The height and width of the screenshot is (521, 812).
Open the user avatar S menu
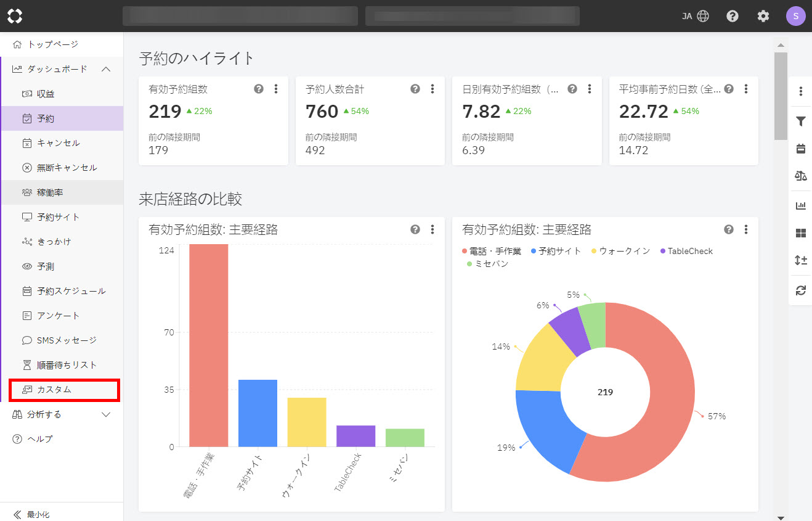click(795, 16)
